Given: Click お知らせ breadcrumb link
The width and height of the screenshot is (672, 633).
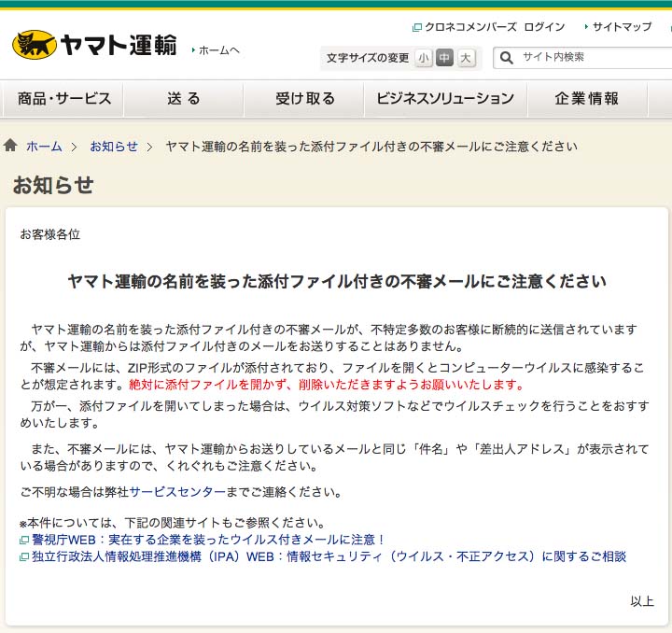Looking at the screenshot, I should 114,147.
